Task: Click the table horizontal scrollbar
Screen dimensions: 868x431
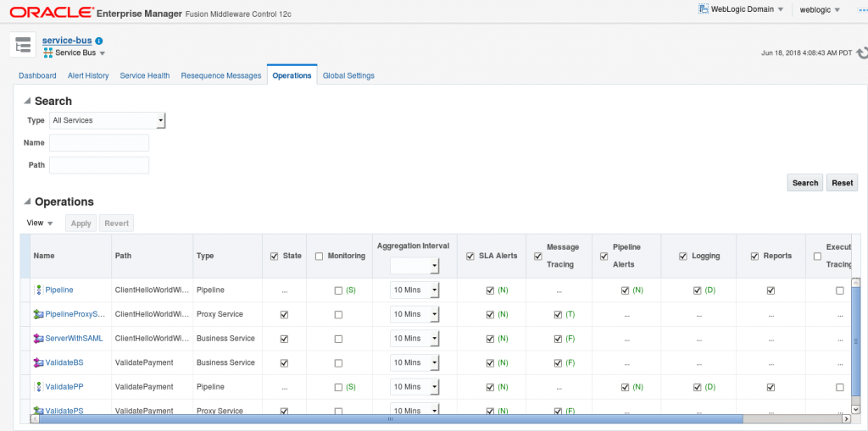Action: 390,419
